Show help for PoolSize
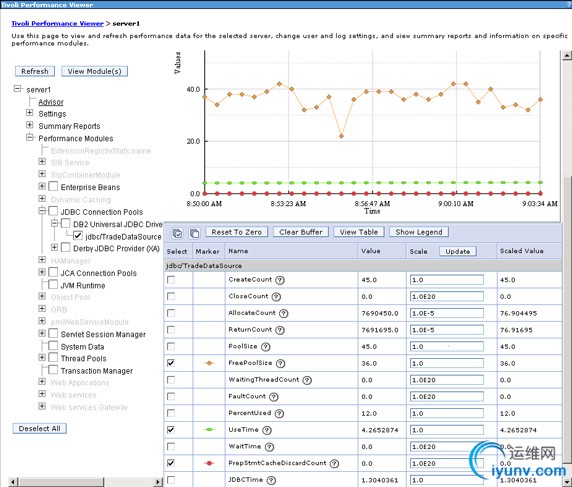572x487 pixels. (x=266, y=347)
